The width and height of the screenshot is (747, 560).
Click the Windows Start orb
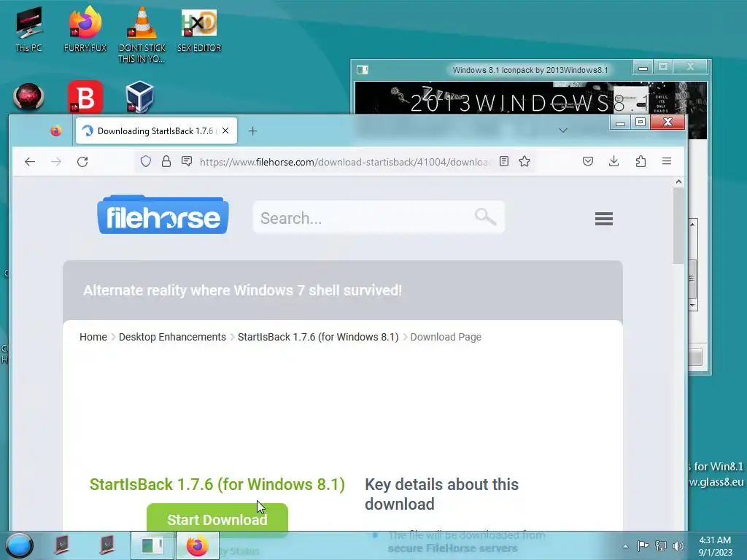click(x=20, y=545)
